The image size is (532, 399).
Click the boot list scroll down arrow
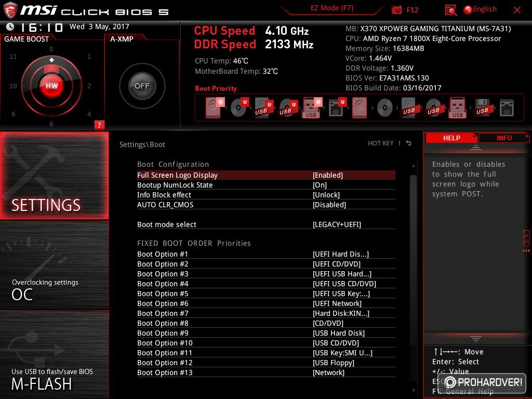tap(413, 391)
